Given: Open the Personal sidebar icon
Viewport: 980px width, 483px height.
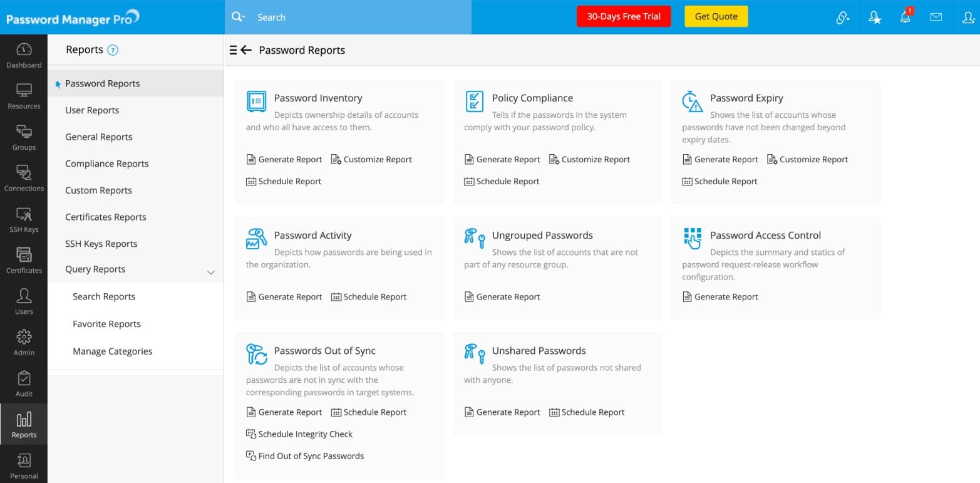Looking at the screenshot, I should tap(24, 466).
